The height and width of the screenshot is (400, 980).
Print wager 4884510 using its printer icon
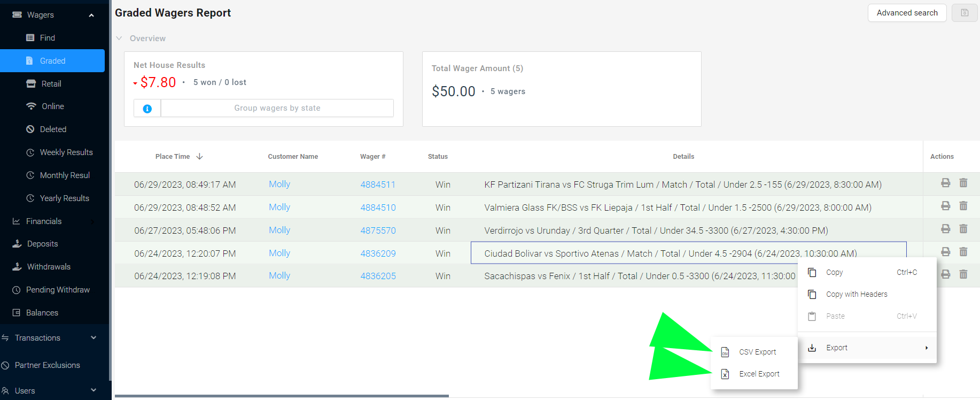click(x=946, y=206)
